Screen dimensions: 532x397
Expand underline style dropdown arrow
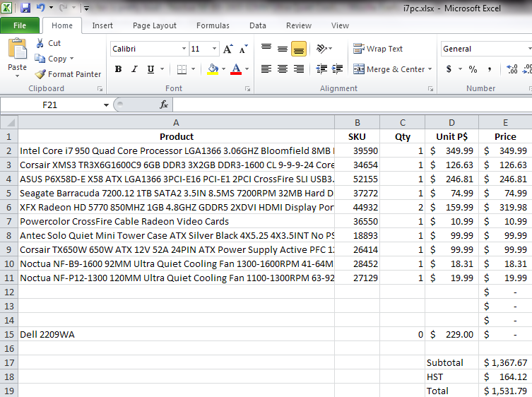(x=162, y=69)
